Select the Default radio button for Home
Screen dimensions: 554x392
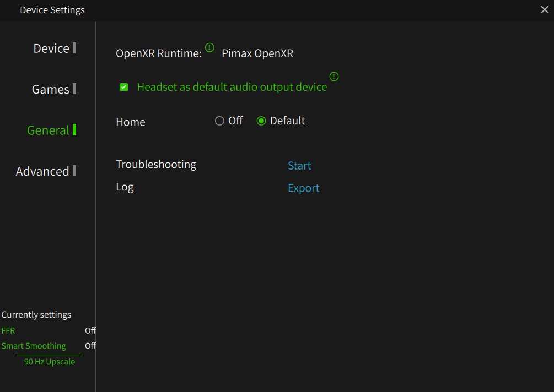click(261, 121)
